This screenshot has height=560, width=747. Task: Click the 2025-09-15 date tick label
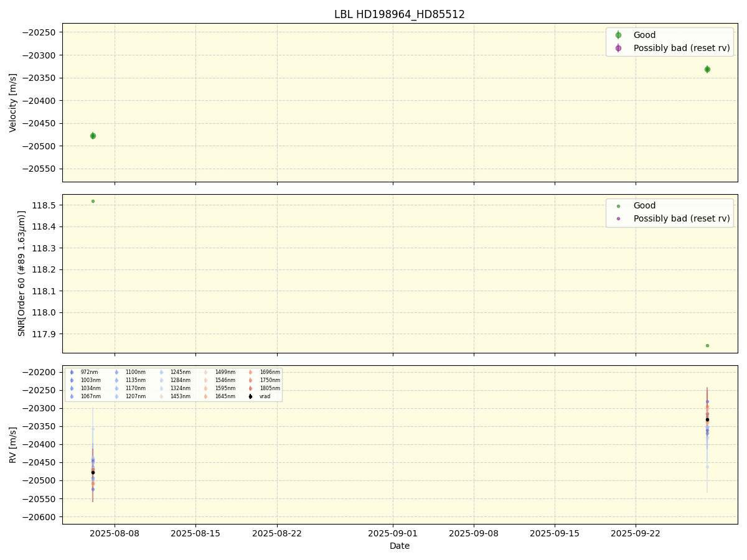coord(555,533)
